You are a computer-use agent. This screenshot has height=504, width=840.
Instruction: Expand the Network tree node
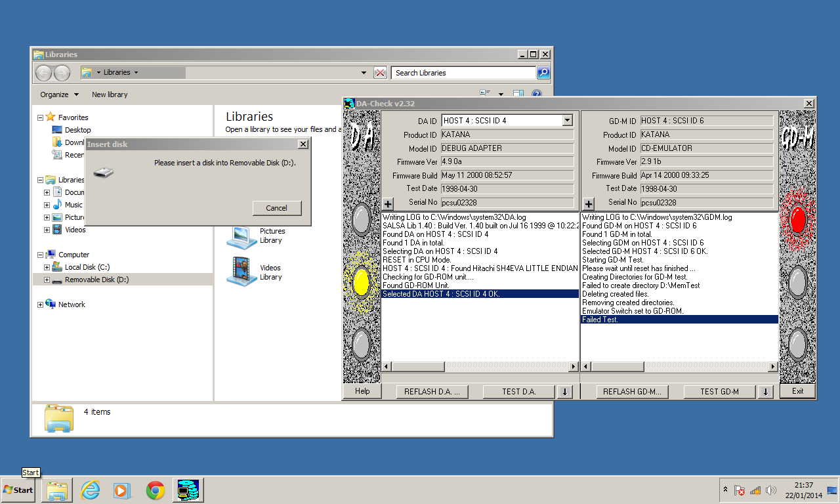click(x=40, y=304)
